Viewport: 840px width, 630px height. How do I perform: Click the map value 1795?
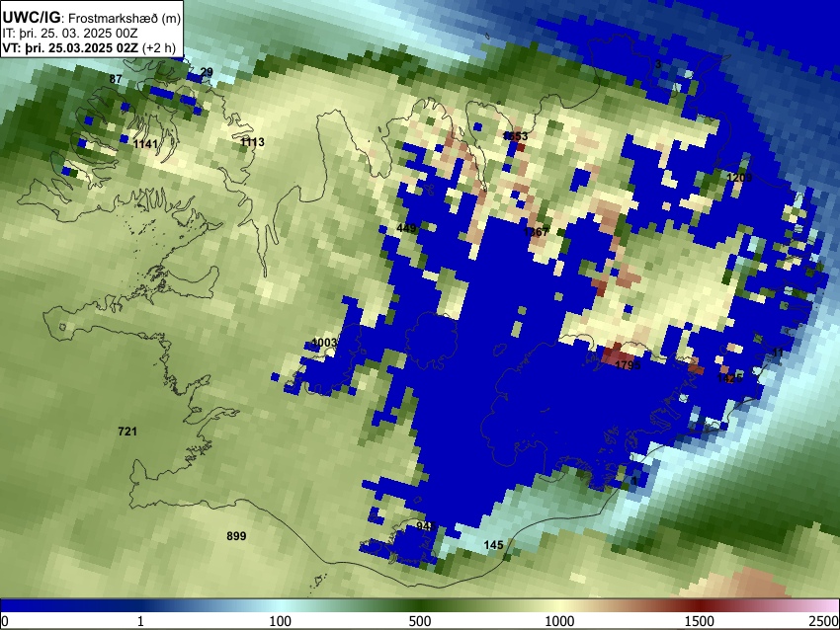coord(628,365)
